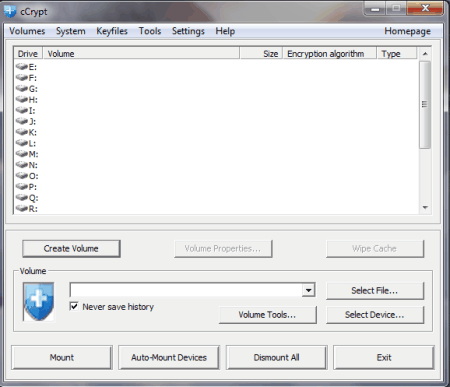The image size is (450, 387).
Task: Select drive R: icon
Action: (x=22, y=208)
